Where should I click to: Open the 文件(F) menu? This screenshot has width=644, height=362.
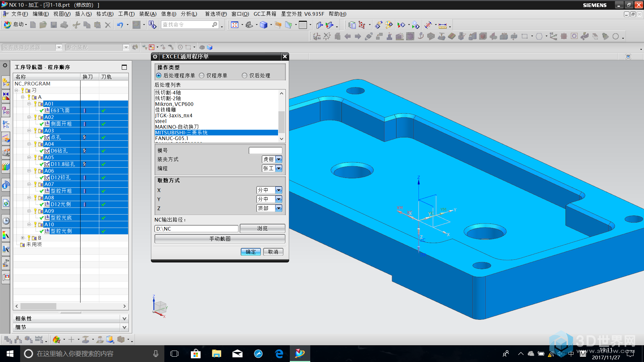pos(19,14)
